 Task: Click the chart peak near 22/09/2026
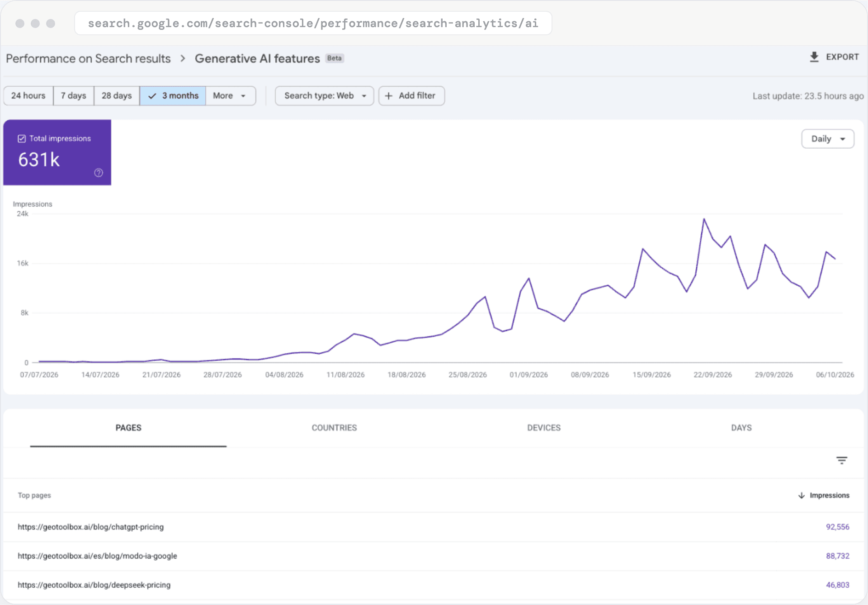click(704, 219)
